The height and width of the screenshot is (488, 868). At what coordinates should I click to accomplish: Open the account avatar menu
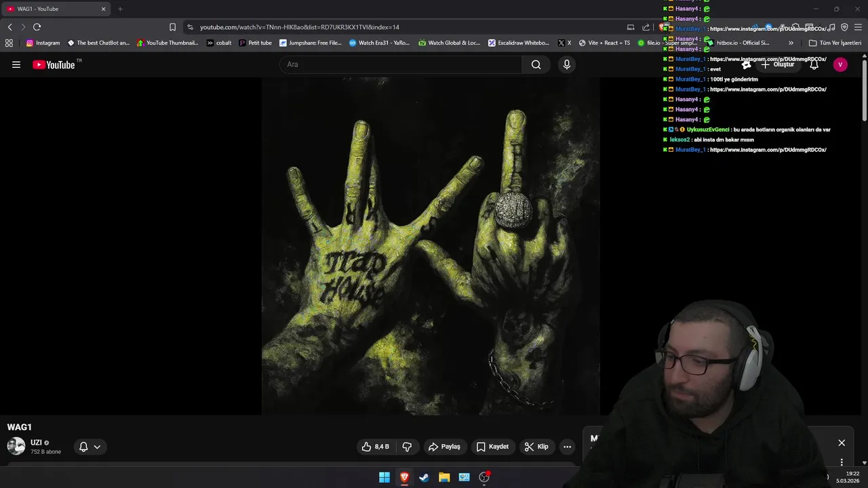tap(840, 64)
